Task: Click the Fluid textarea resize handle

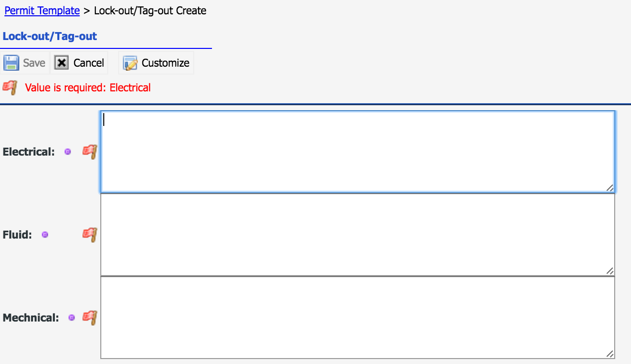Action: pos(610,271)
